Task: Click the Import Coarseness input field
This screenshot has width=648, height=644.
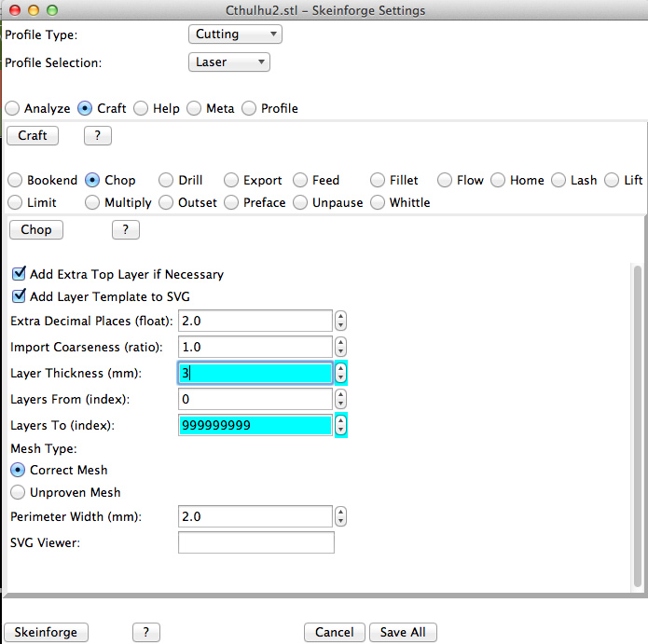Action: (255, 347)
